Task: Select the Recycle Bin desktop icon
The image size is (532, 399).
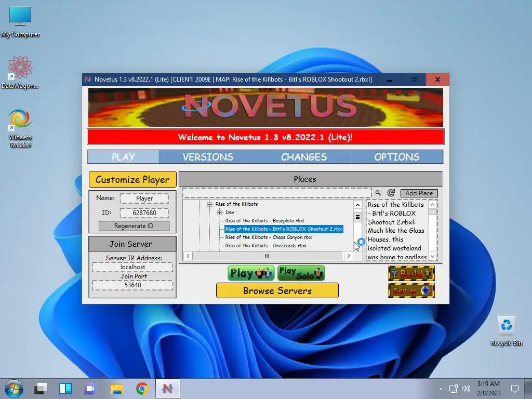Action: click(506, 331)
